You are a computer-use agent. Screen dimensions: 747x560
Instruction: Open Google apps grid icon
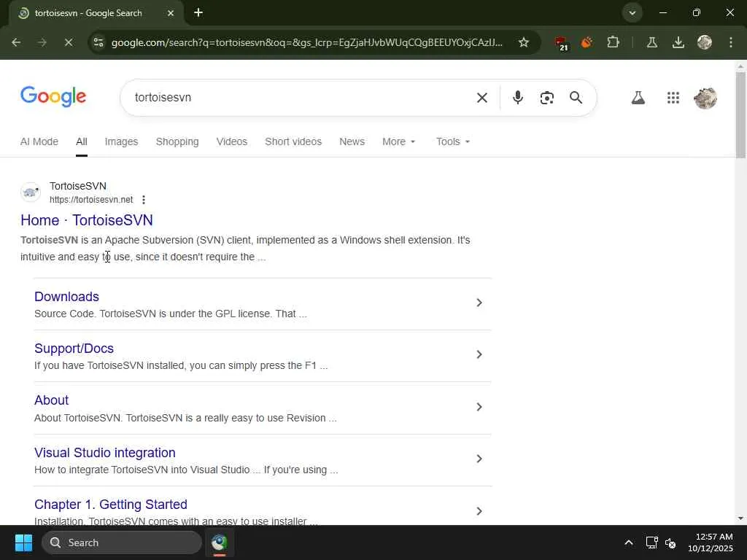click(x=673, y=98)
